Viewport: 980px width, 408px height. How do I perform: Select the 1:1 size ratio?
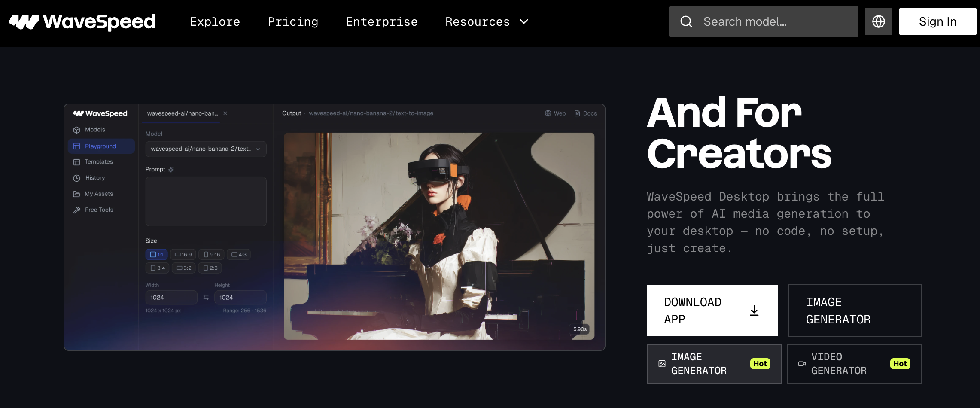pos(156,254)
